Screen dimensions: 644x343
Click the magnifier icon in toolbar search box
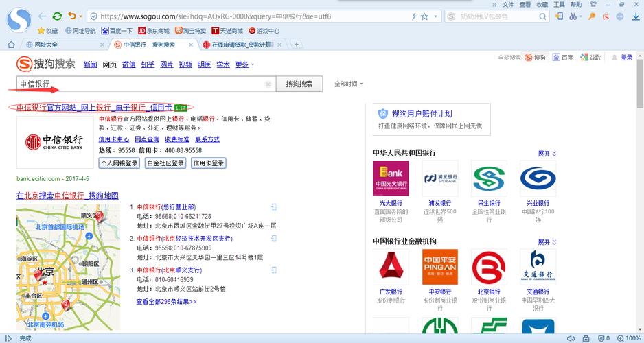click(542, 16)
